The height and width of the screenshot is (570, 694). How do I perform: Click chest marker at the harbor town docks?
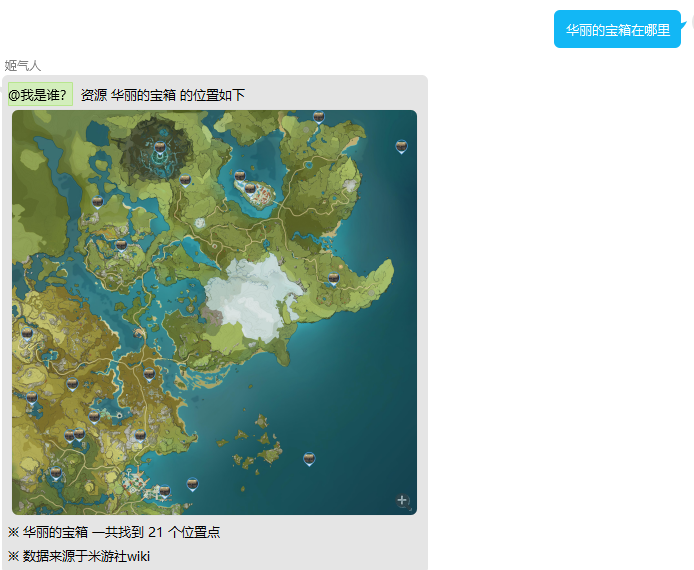pyautogui.click(x=165, y=491)
